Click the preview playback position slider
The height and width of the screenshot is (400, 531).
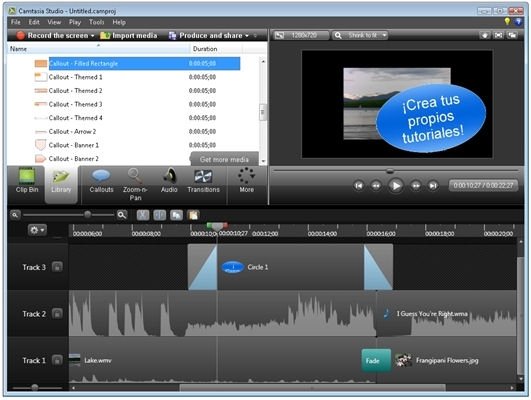[x=390, y=171]
